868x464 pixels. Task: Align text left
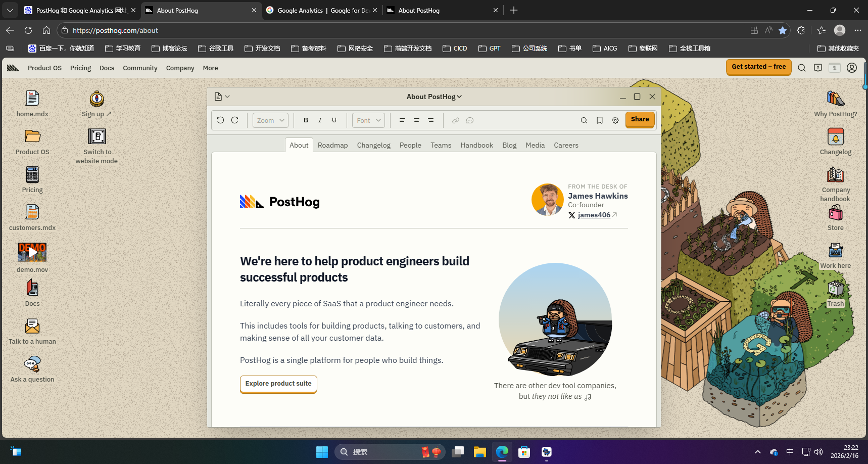tap(402, 120)
